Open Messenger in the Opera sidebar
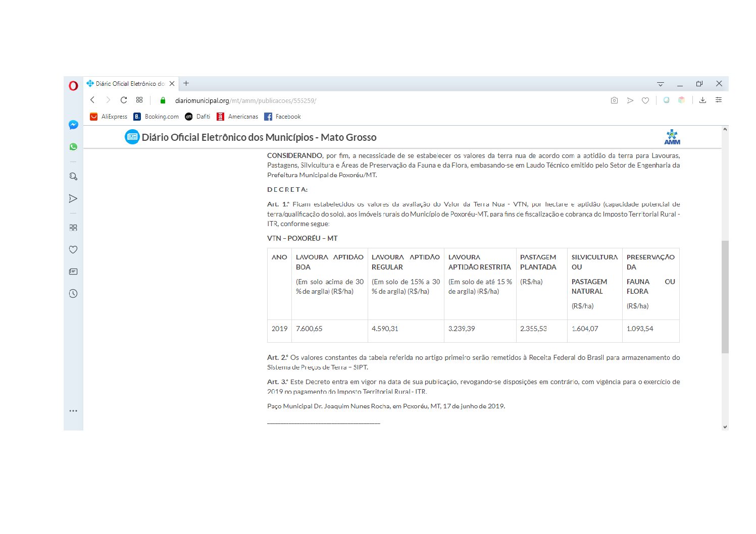The height and width of the screenshot is (534, 756). [x=73, y=125]
